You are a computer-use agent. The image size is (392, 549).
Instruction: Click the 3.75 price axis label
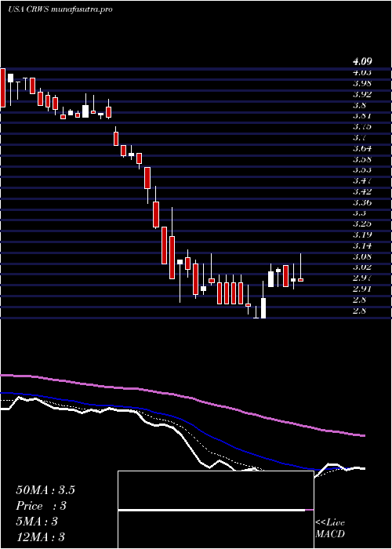pyautogui.click(x=362, y=127)
